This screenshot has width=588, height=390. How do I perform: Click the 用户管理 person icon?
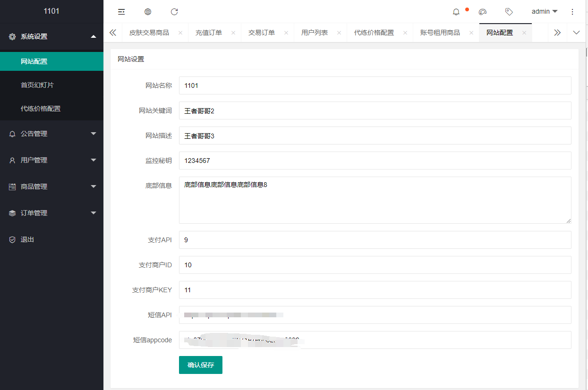(12, 160)
